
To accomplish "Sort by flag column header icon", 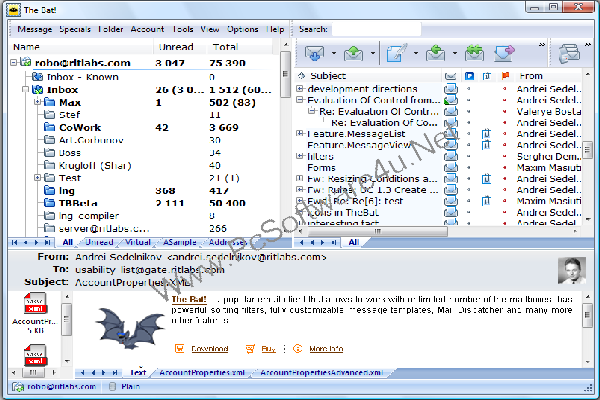I will [505, 76].
